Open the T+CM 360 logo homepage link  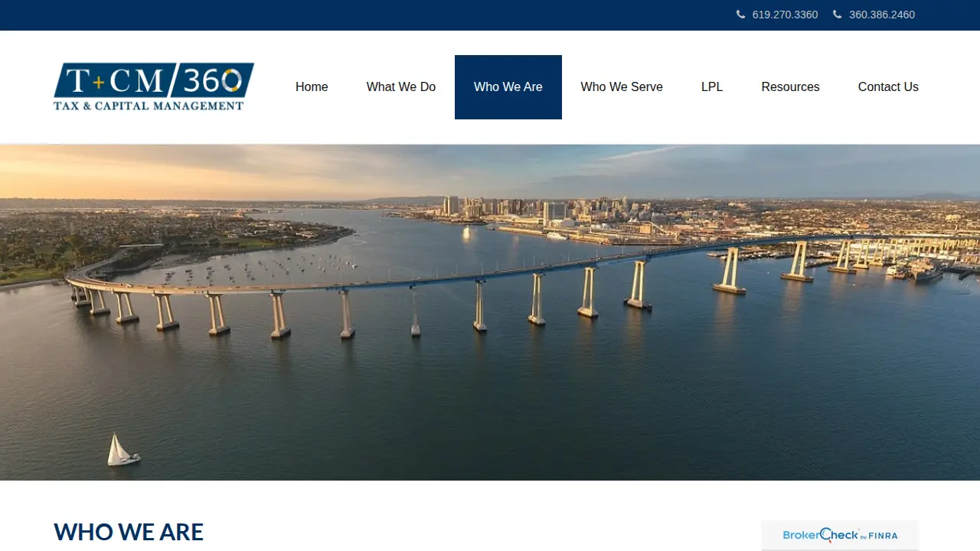coord(154,86)
